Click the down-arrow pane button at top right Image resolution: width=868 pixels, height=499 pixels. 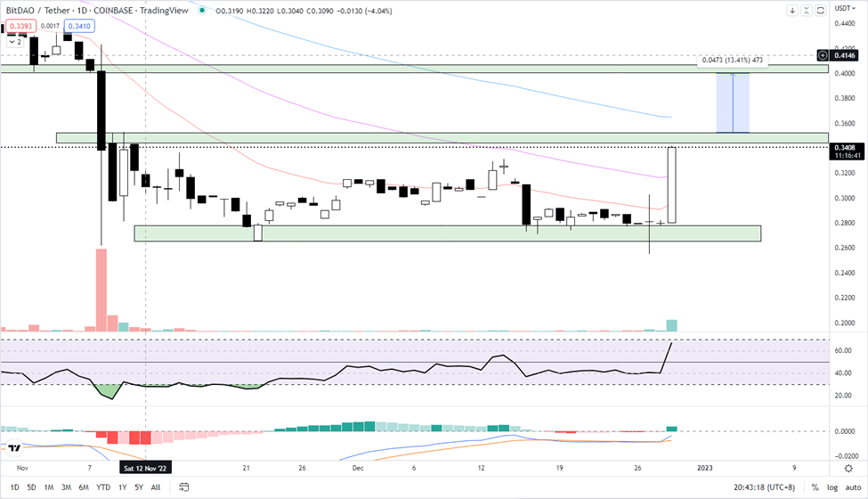coord(792,11)
